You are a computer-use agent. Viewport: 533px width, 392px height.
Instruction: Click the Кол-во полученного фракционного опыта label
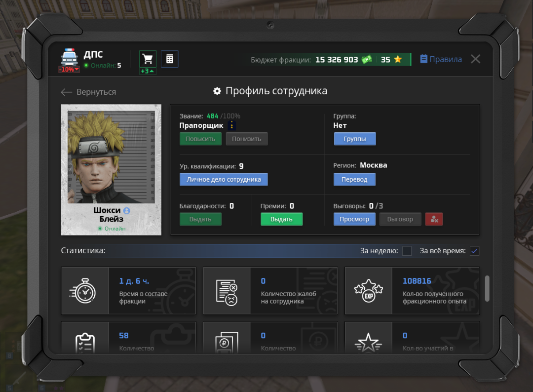(434, 298)
